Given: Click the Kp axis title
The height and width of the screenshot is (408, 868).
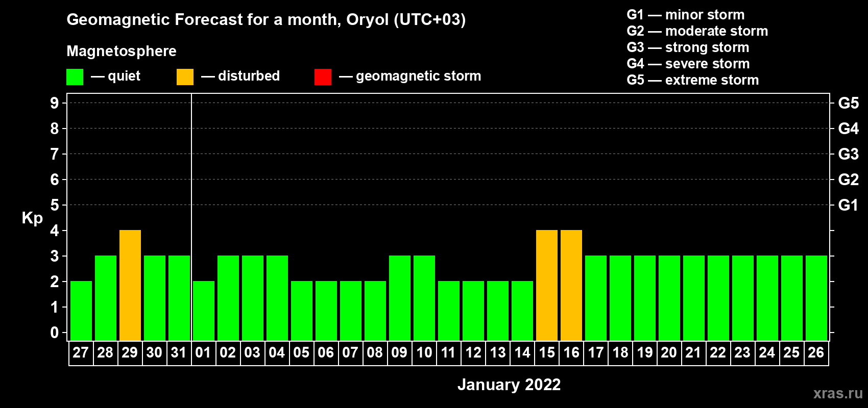Looking at the screenshot, I should coord(32,218).
